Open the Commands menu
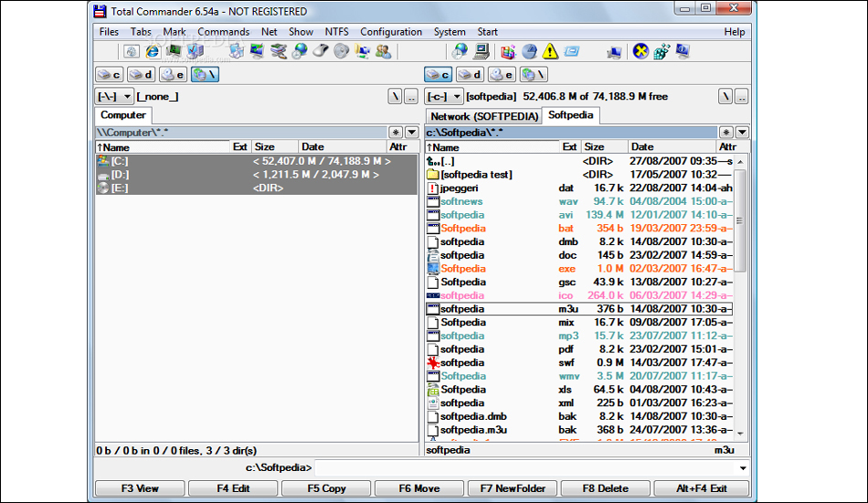The width and height of the screenshot is (868, 503). pyautogui.click(x=224, y=32)
